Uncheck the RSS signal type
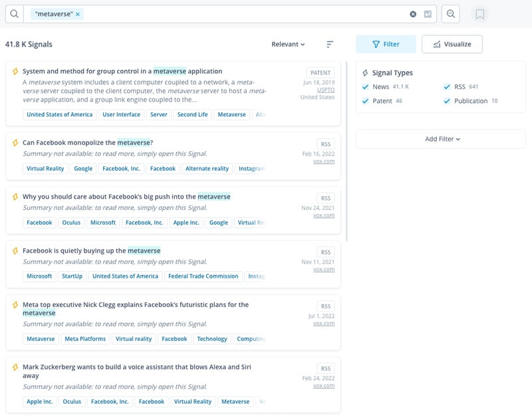 click(x=447, y=87)
